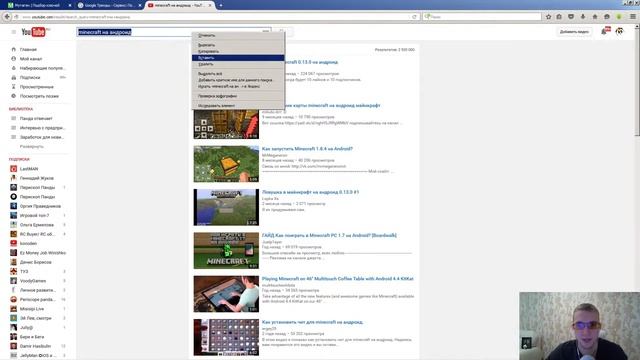Open VoodyGames channel subscription
The height and width of the screenshot is (360, 640).
click(x=33, y=281)
